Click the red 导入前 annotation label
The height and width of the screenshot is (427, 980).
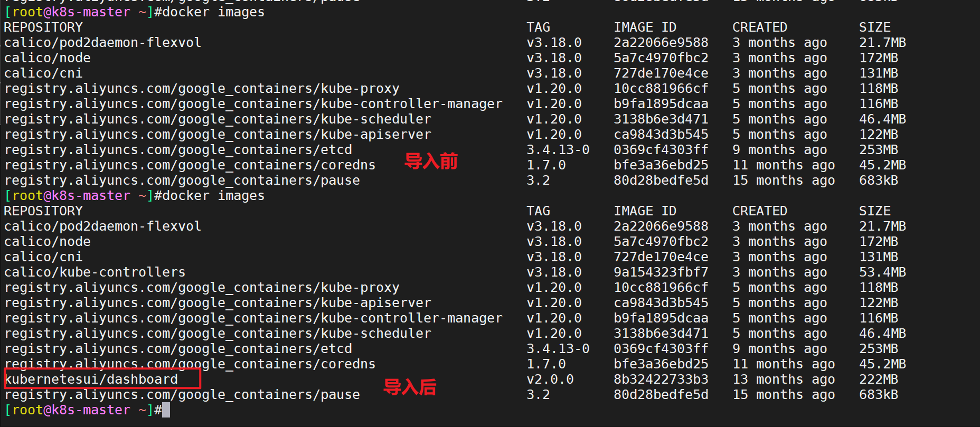(431, 161)
